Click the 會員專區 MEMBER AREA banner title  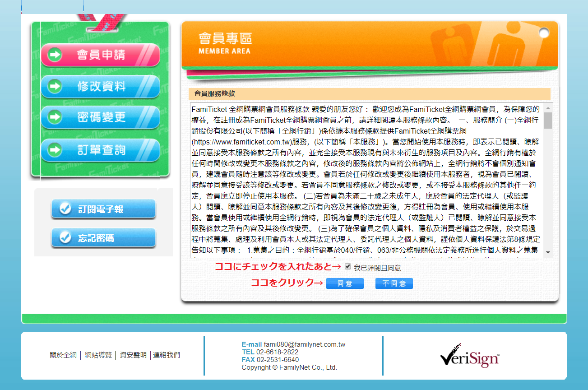tap(225, 43)
